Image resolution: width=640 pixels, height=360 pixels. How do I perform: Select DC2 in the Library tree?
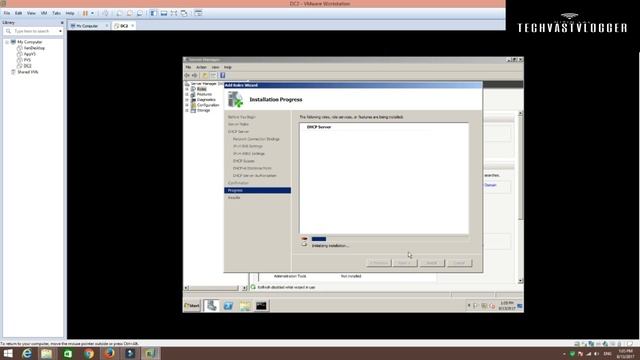27,66
